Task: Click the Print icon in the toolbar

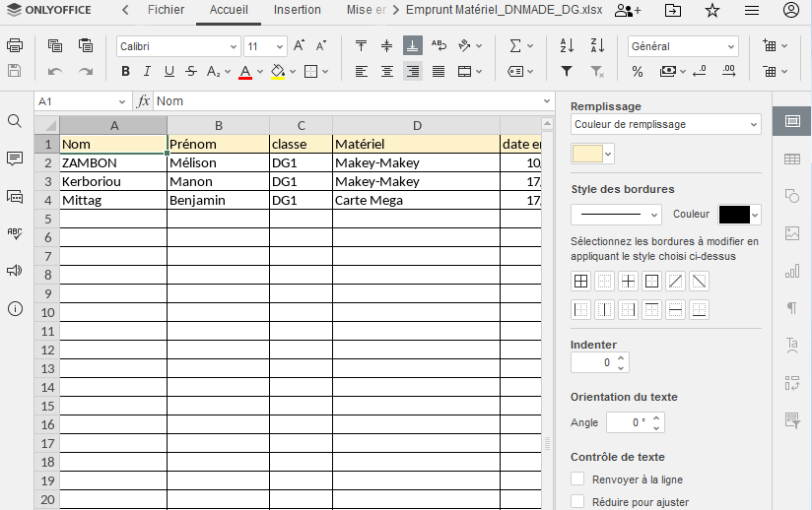Action: (x=15, y=46)
